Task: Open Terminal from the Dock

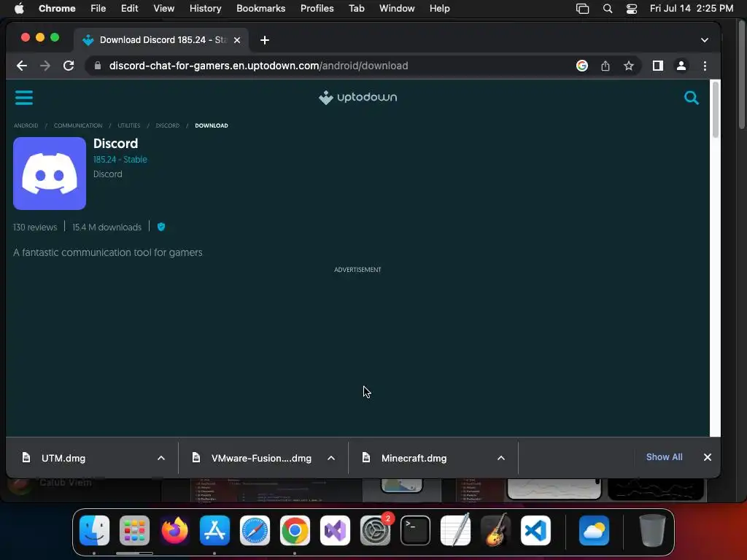Action: point(415,530)
